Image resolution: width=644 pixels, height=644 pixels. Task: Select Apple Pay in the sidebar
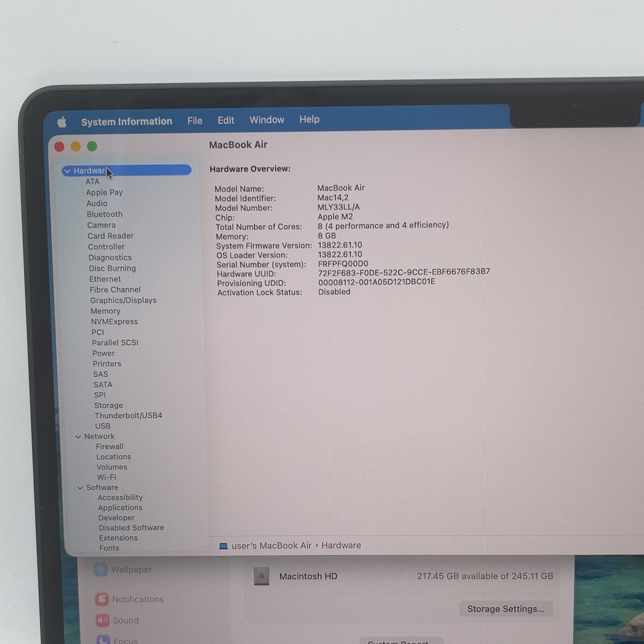(x=104, y=192)
